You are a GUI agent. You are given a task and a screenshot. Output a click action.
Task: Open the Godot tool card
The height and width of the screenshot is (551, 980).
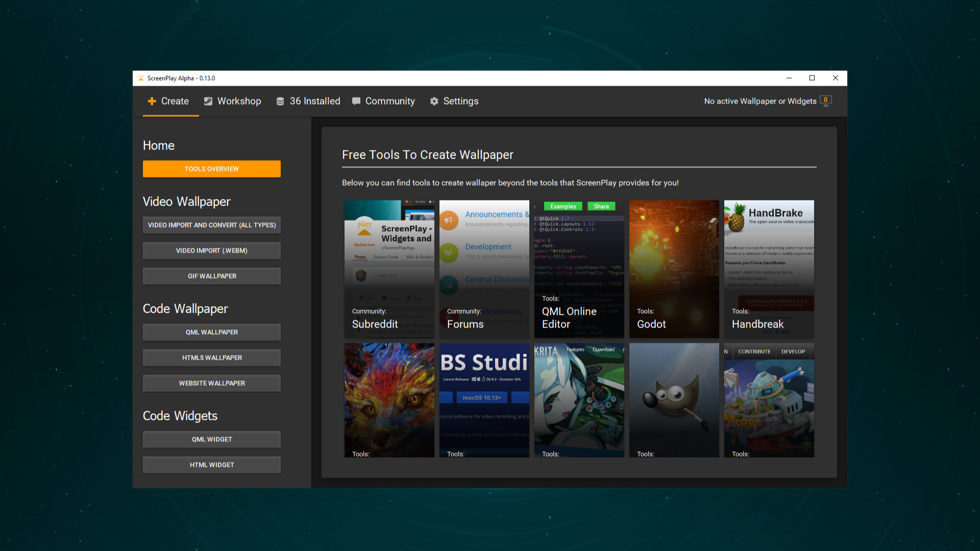click(674, 269)
